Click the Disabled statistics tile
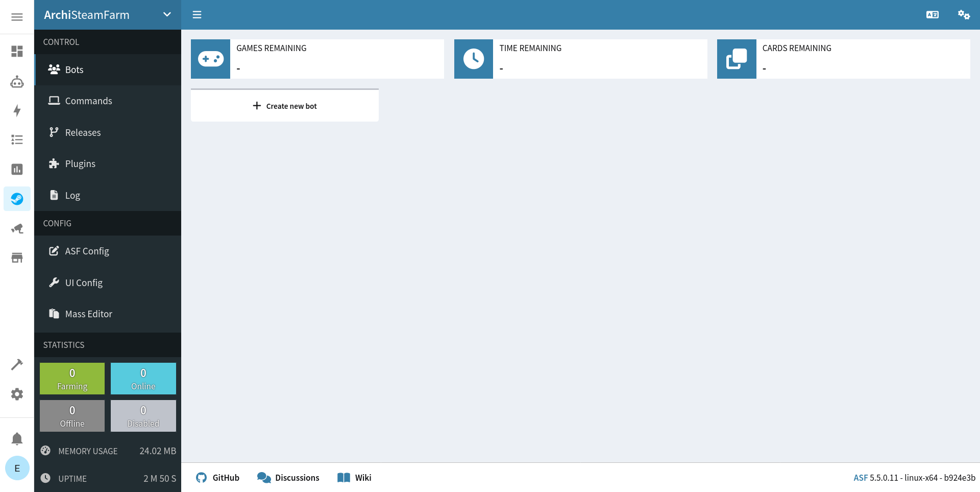980x492 pixels. (x=143, y=416)
